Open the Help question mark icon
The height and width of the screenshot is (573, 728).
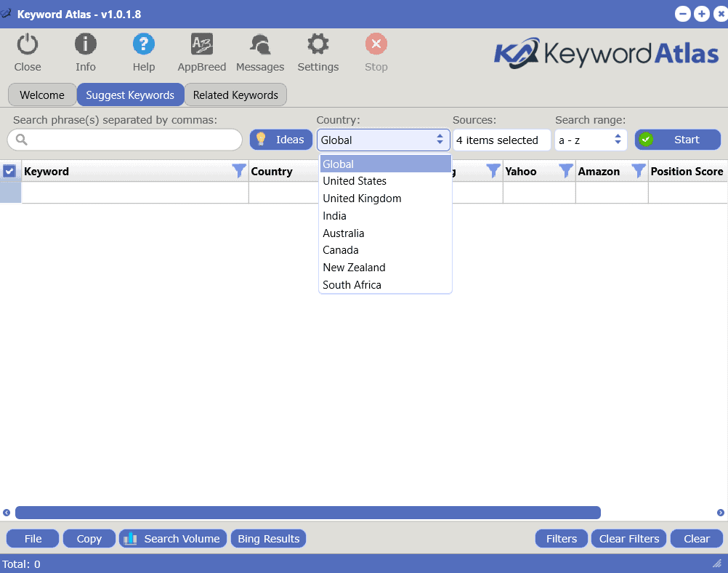coord(144,45)
